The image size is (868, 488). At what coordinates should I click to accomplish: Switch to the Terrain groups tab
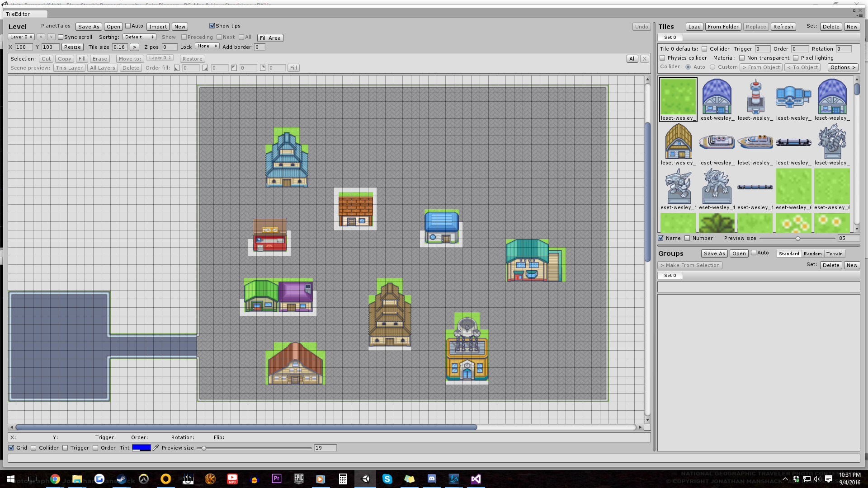click(x=834, y=253)
